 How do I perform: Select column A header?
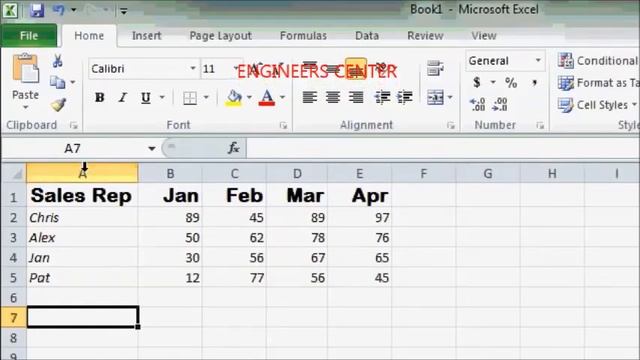pyautogui.click(x=82, y=173)
